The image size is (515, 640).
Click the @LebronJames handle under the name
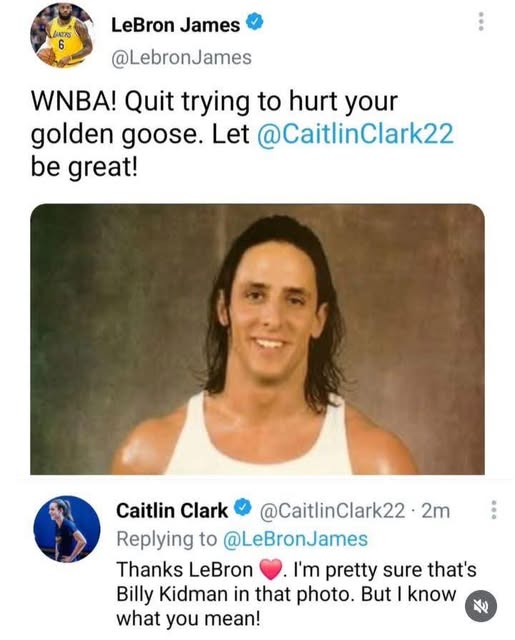point(182,58)
